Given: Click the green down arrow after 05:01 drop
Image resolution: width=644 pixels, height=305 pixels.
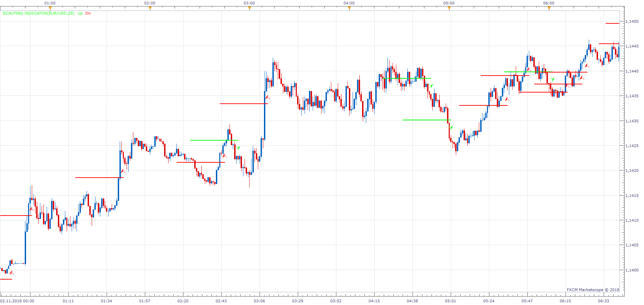Looking at the screenshot, I should click(x=451, y=128).
